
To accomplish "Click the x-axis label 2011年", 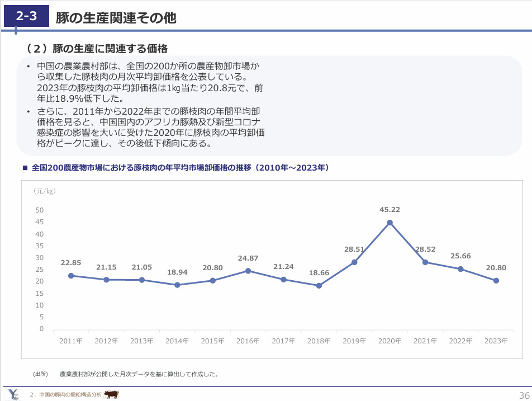I will coord(71,341).
